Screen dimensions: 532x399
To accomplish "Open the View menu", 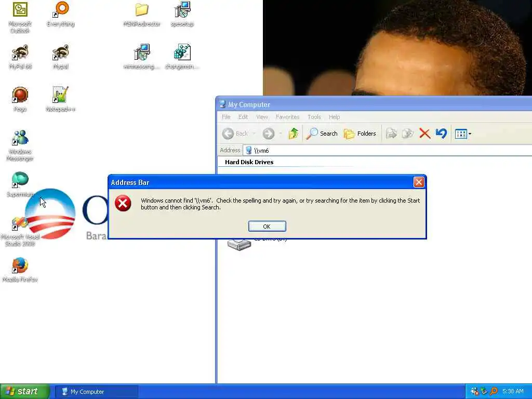I will (x=262, y=117).
